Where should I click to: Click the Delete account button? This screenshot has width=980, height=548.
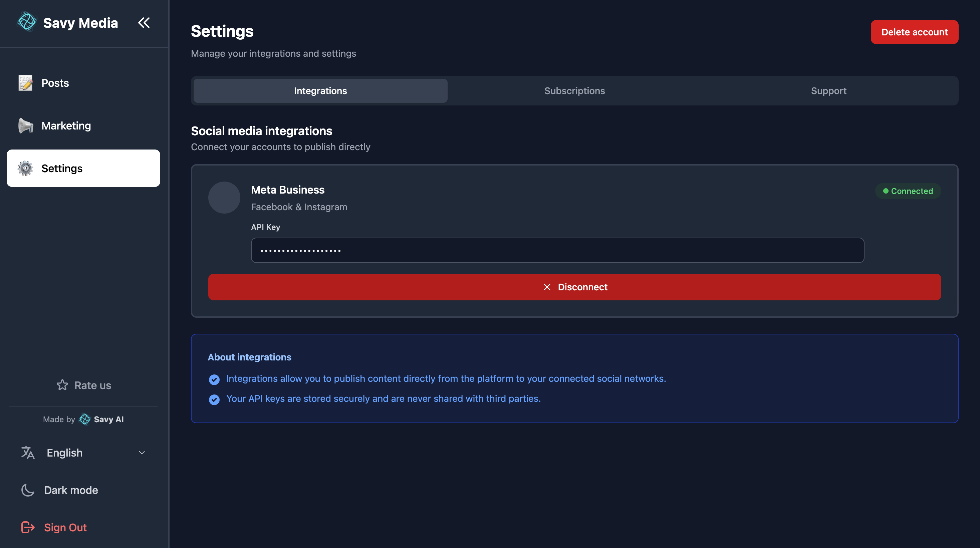tap(915, 32)
